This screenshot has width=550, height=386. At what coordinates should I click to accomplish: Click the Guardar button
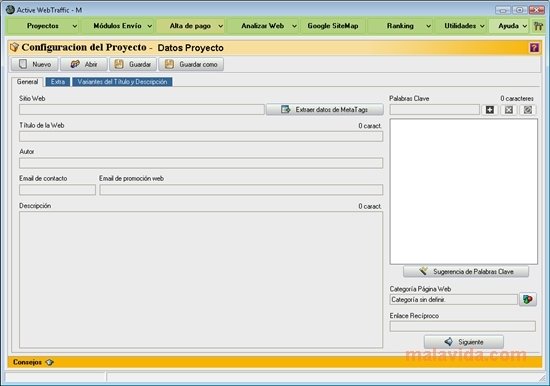133,64
